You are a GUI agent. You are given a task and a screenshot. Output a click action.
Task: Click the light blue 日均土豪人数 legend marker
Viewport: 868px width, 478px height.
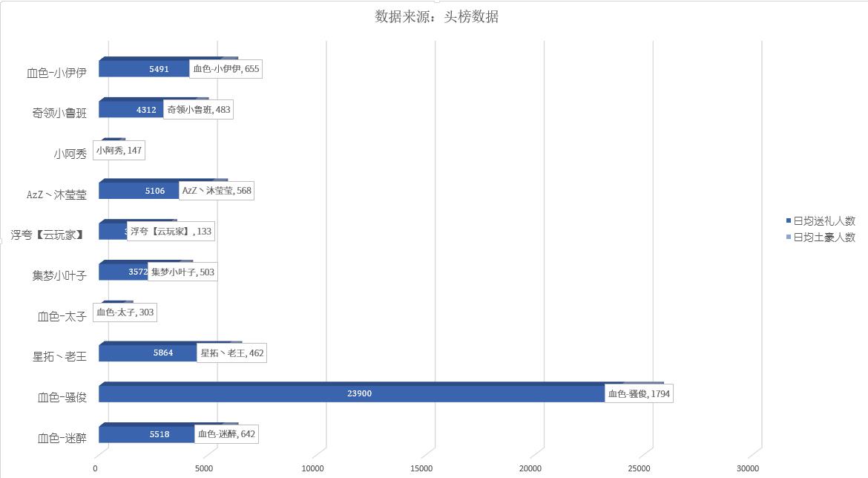(x=789, y=238)
